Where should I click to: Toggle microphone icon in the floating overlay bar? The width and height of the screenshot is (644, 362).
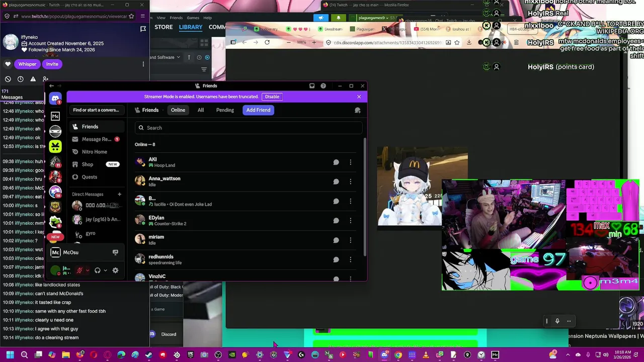pos(557,321)
